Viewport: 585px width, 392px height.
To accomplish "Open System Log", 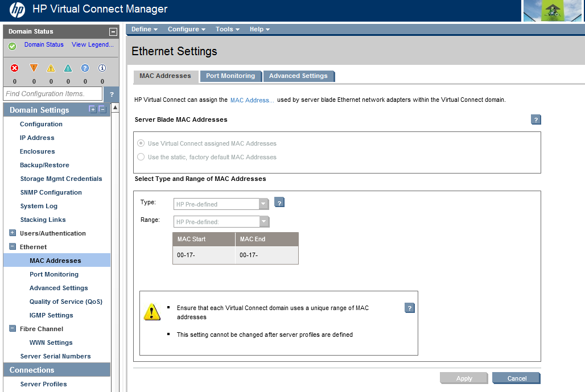I will (39, 207).
